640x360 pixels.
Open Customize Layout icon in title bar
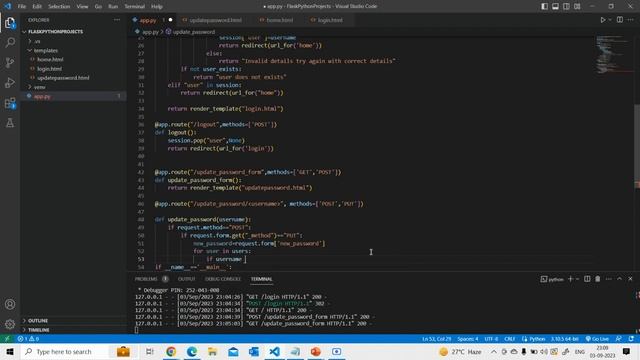click(x=577, y=6)
